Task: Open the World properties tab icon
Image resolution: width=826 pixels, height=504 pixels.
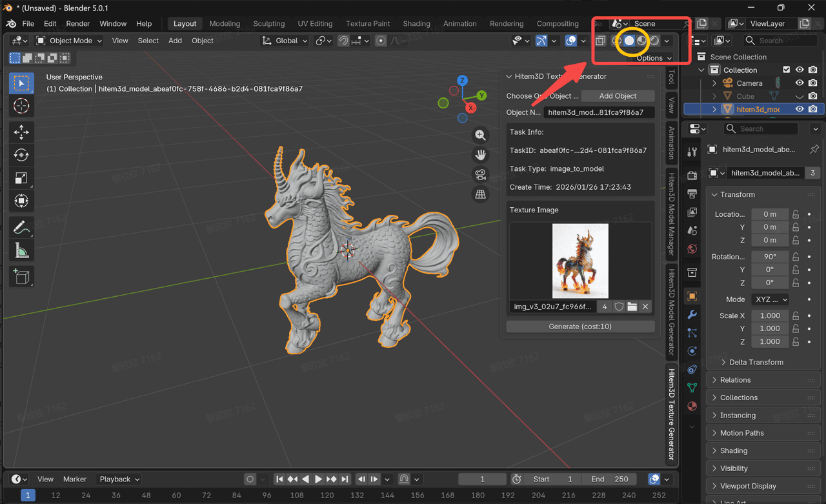Action: coord(692,249)
